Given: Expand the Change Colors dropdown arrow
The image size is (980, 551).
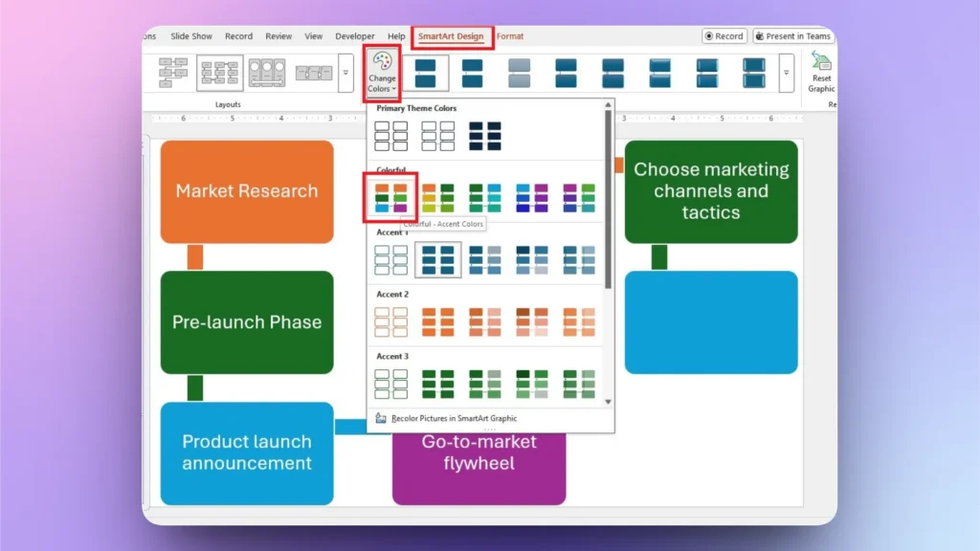Looking at the screenshot, I should (395, 88).
